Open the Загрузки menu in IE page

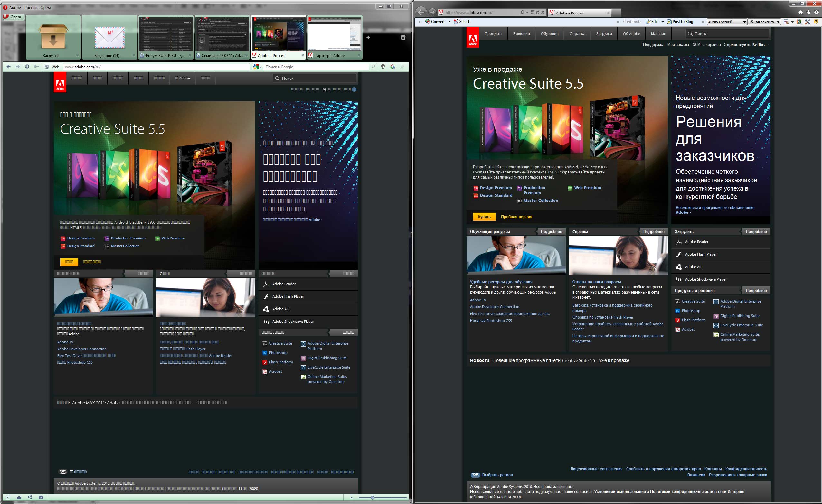tap(604, 34)
